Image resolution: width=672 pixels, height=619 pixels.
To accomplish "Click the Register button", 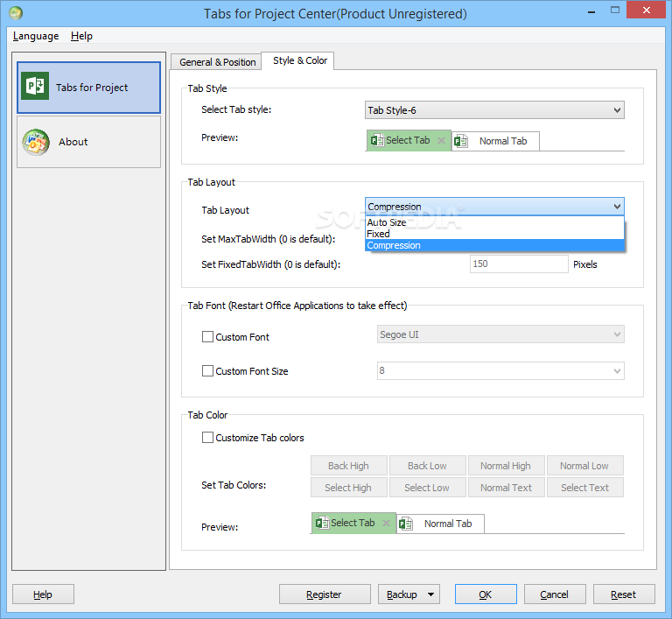I will click(x=325, y=594).
